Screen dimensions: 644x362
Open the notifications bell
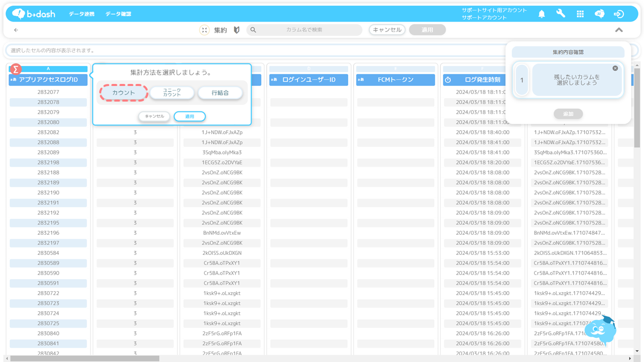541,14
